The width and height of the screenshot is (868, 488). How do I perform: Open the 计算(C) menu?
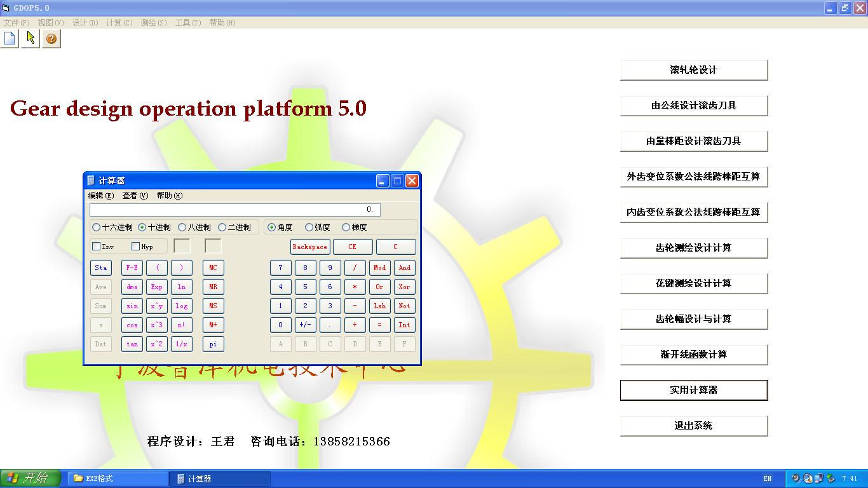119,23
